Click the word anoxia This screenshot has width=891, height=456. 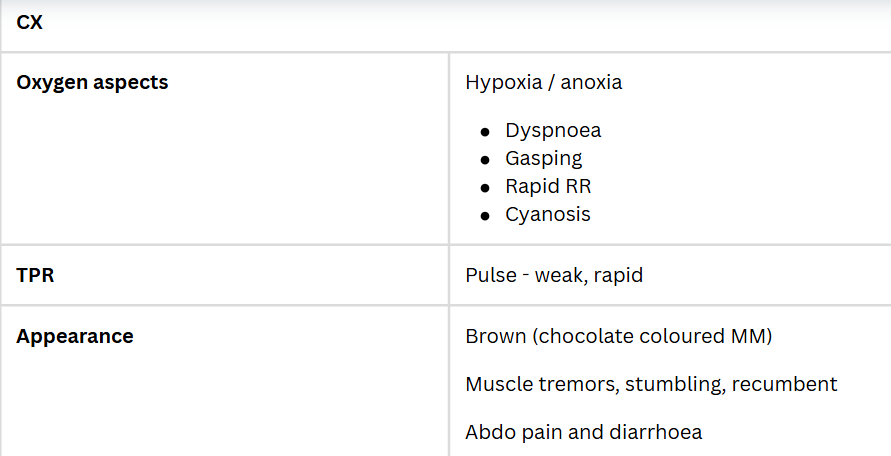(x=591, y=82)
